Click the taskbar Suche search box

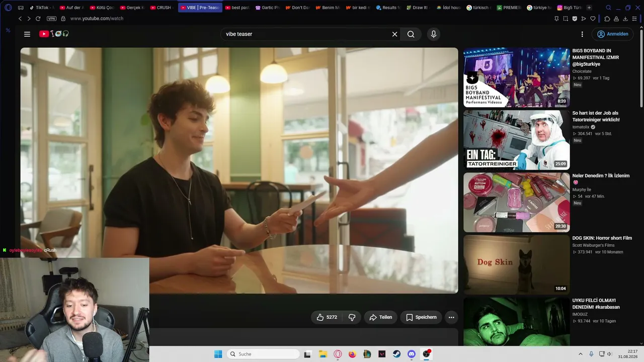point(263,354)
